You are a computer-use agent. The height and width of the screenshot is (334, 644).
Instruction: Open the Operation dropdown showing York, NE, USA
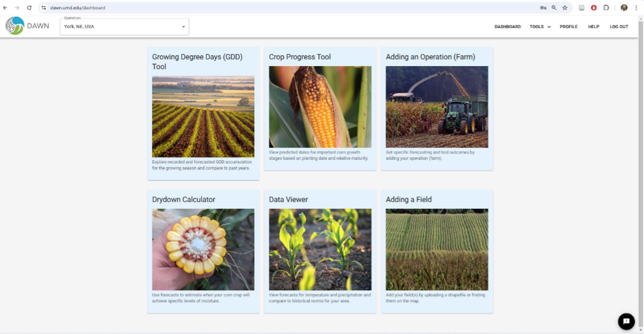tap(124, 26)
